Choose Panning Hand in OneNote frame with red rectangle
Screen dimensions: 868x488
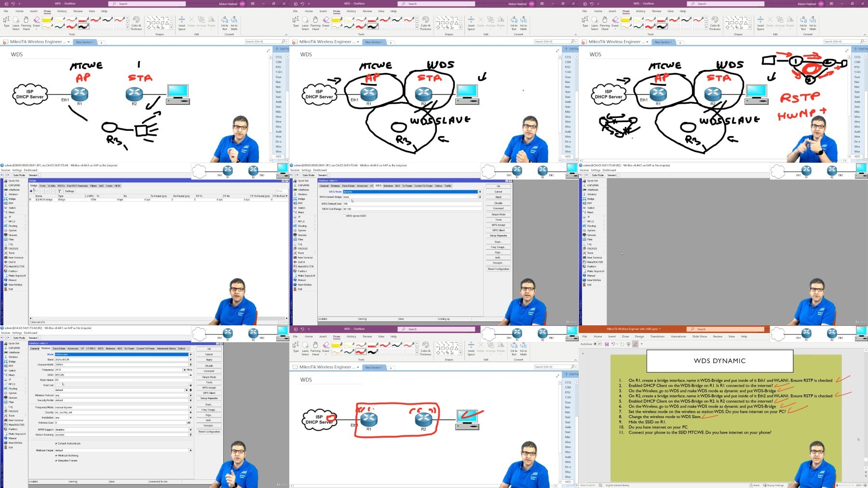pyautogui.click(x=315, y=349)
